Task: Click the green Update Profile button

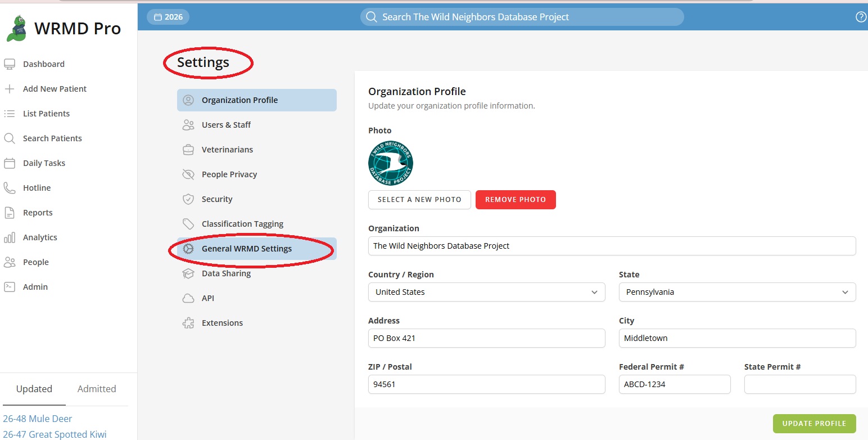Action: 814,424
